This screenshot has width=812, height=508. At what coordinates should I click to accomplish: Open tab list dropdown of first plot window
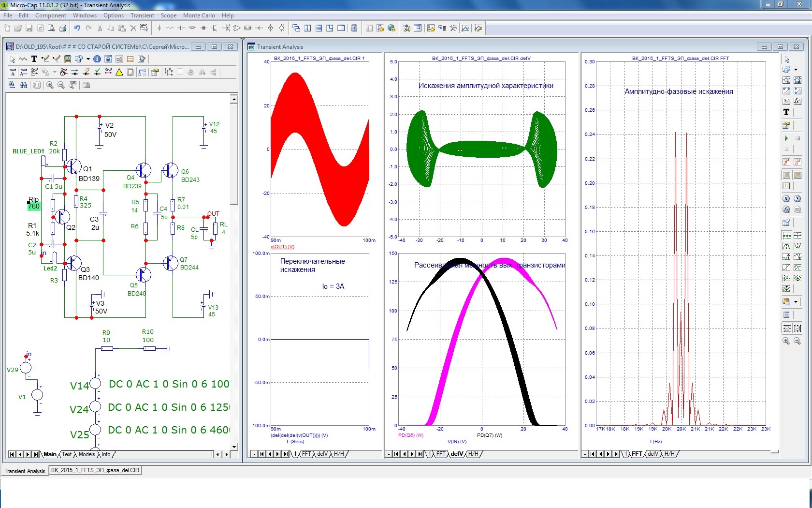[x=254, y=454]
